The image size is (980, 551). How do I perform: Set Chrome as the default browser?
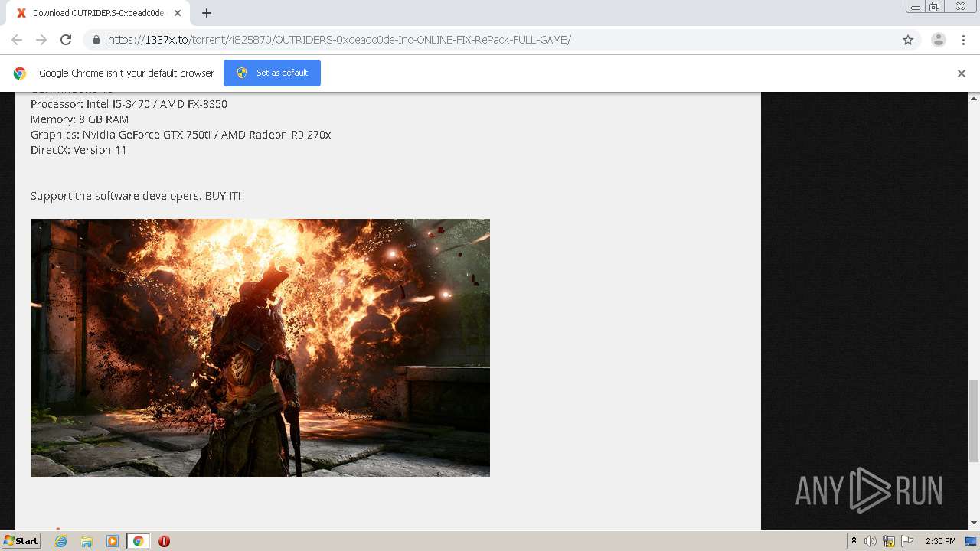click(272, 73)
